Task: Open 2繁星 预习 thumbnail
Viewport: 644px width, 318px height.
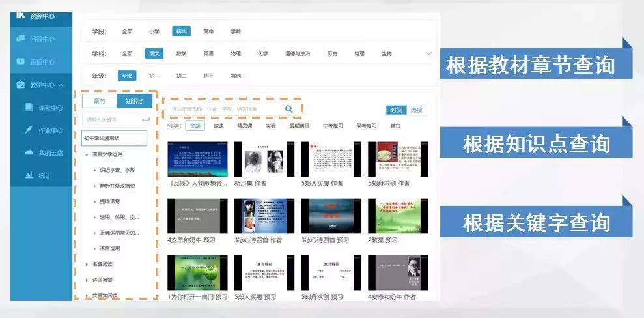Action: click(398, 216)
